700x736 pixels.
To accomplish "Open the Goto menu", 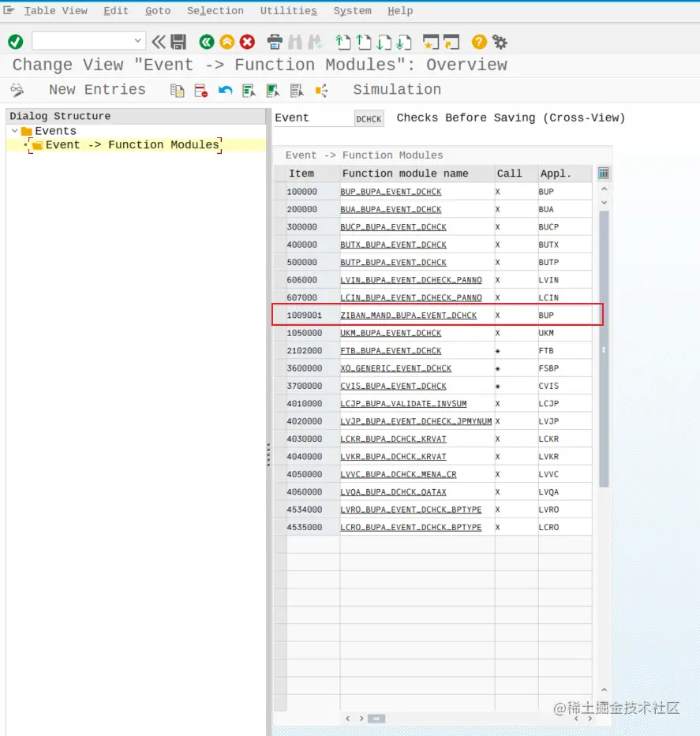I will coord(158,11).
